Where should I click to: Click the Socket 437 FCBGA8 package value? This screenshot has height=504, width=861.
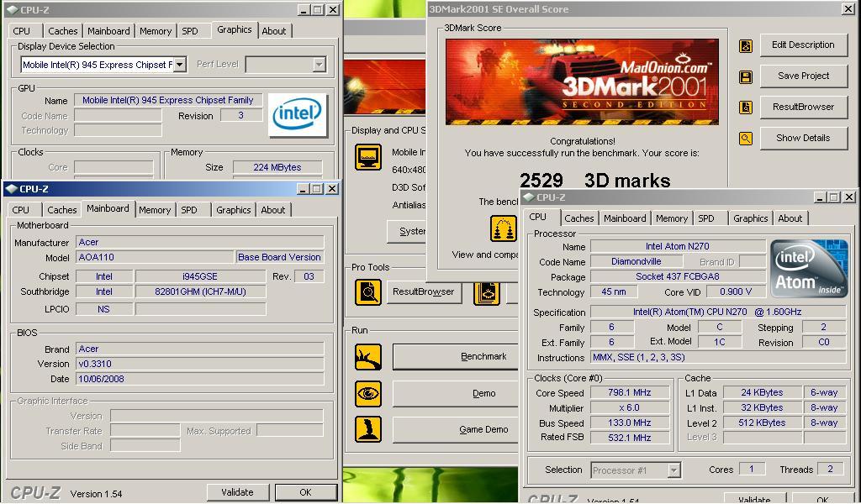678,277
